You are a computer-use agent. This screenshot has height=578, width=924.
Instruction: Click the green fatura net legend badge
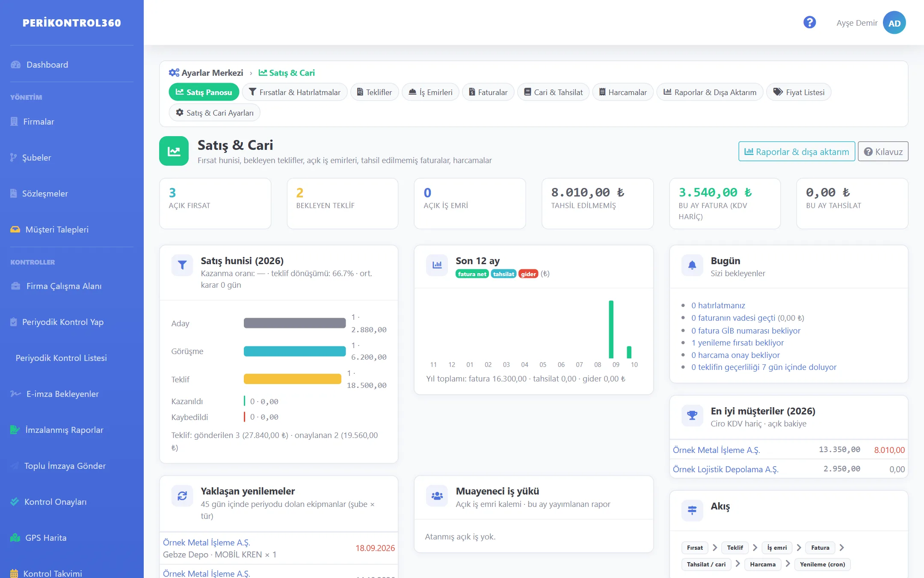coord(472,274)
